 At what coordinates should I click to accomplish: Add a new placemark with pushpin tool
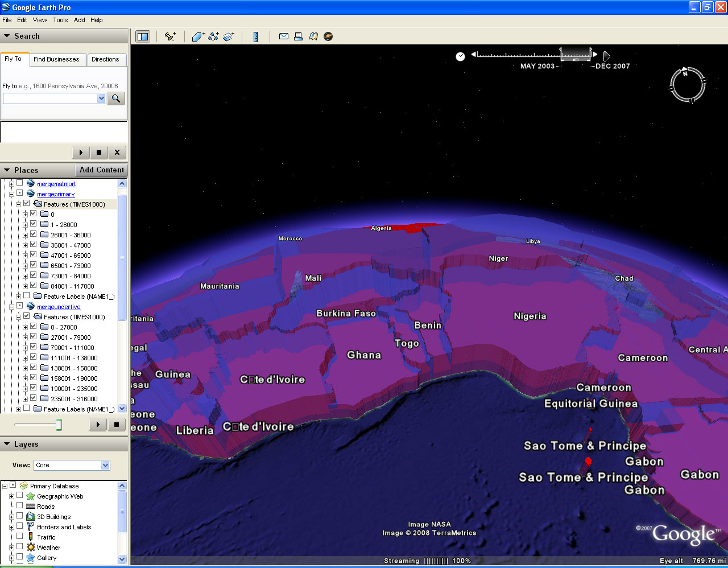click(170, 36)
